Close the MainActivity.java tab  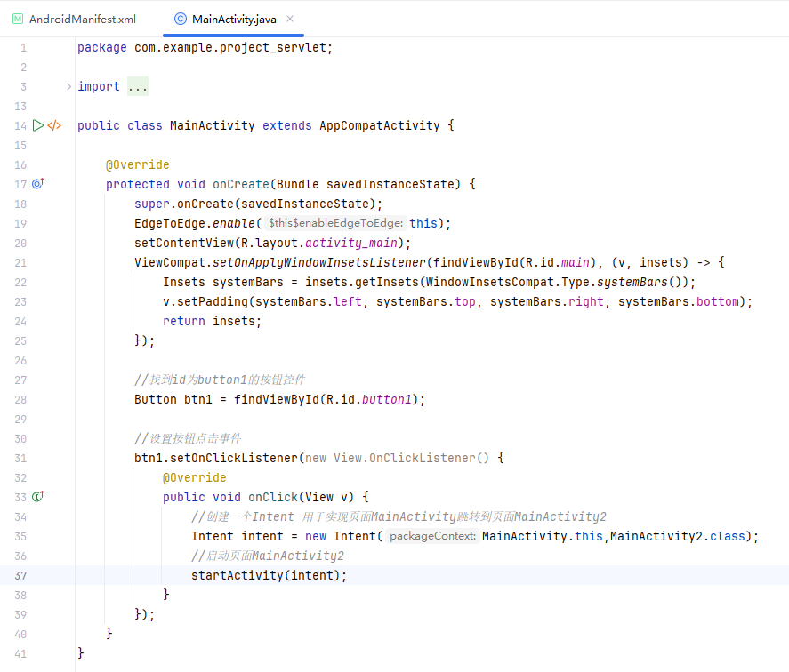tap(290, 19)
